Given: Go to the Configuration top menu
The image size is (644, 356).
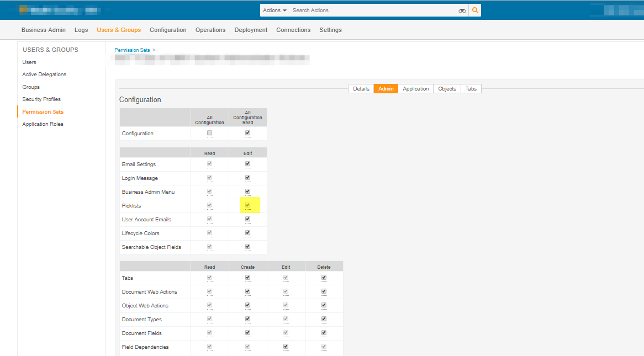Looking at the screenshot, I should coord(168,30).
